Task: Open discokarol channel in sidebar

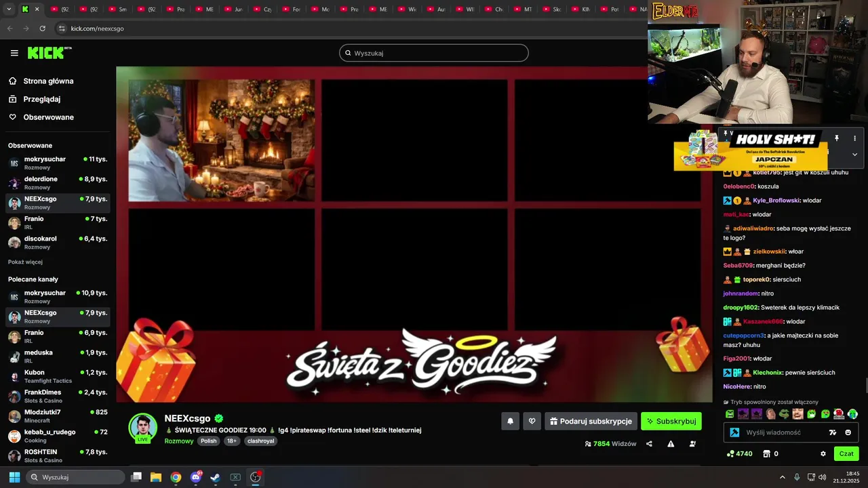Action: click(58, 243)
